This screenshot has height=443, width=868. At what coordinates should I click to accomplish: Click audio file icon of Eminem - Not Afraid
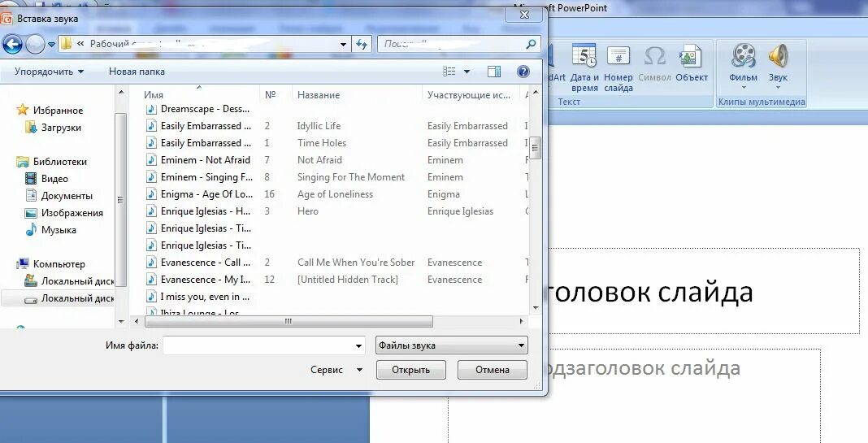tap(151, 160)
